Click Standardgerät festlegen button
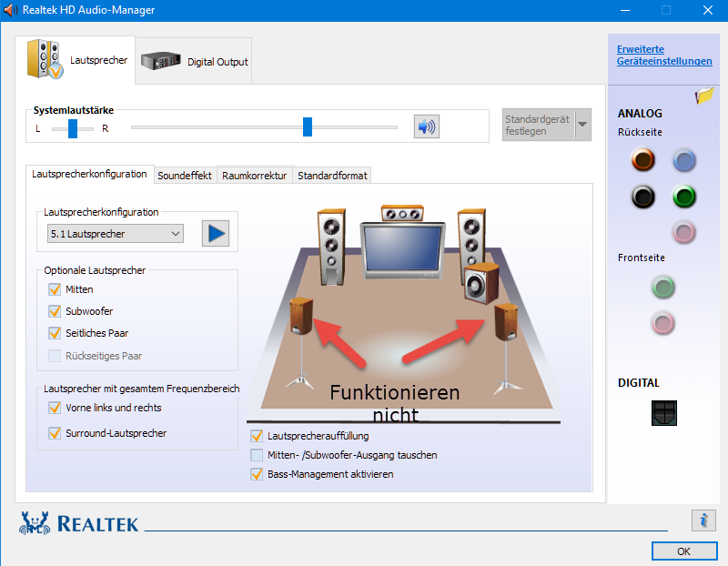The width and height of the screenshot is (728, 566). pyautogui.click(x=538, y=125)
